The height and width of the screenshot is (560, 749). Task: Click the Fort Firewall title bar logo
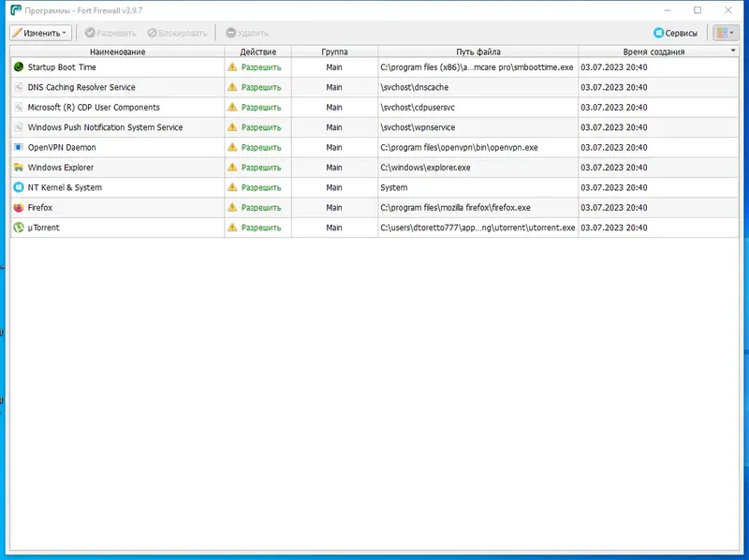(x=16, y=10)
